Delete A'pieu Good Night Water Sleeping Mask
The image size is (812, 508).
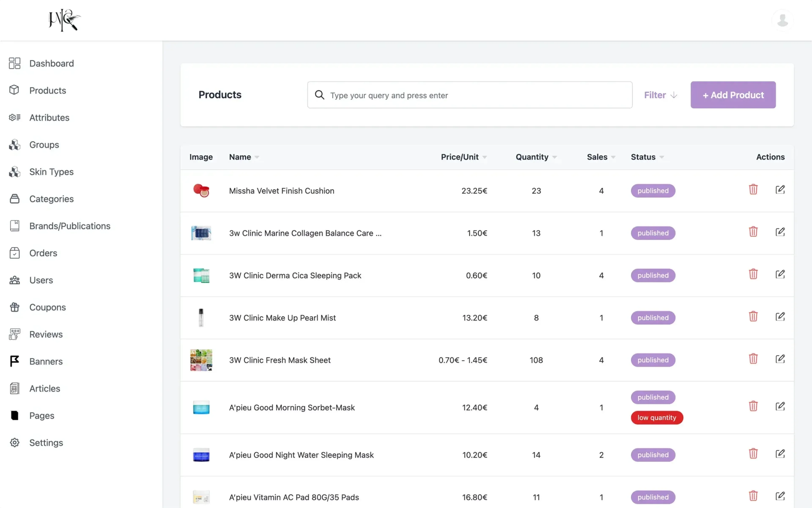tap(753, 454)
